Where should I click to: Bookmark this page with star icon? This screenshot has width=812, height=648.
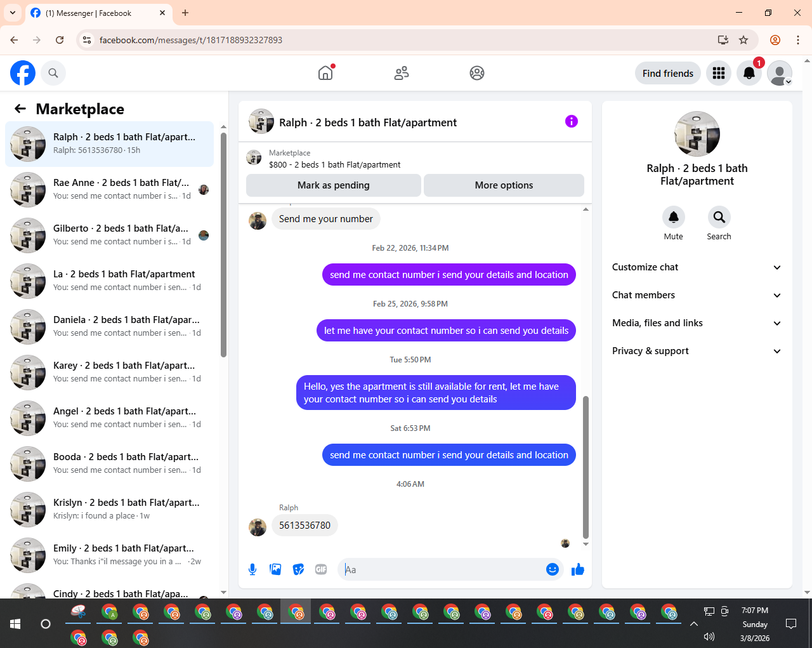click(743, 40)
